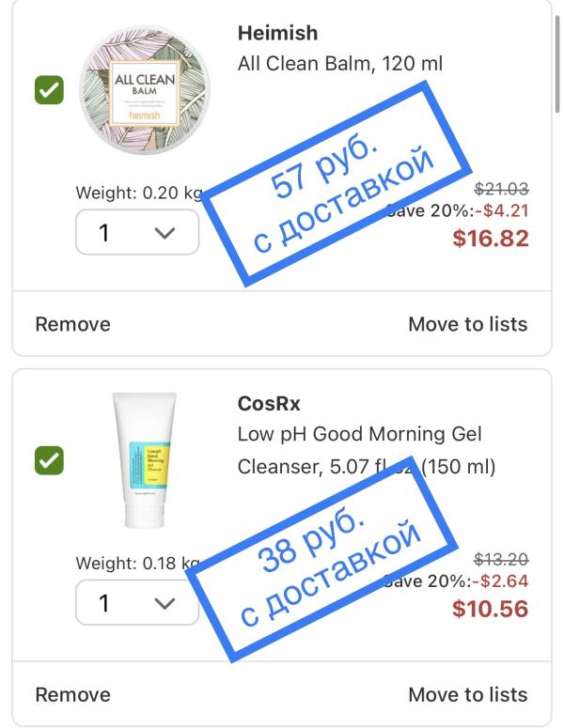Click the All Clean Balm, 120 ml title
Screen dimensions: 564x728
pos(340,65)
